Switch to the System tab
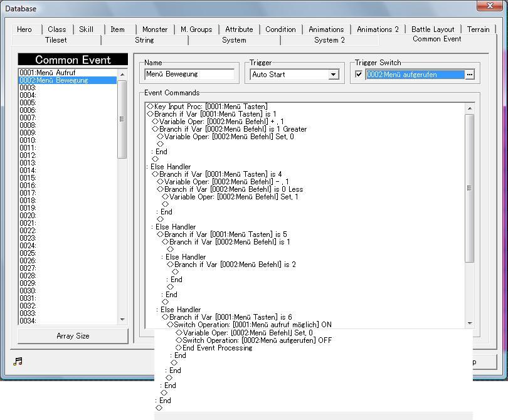 tap(234, 40)
